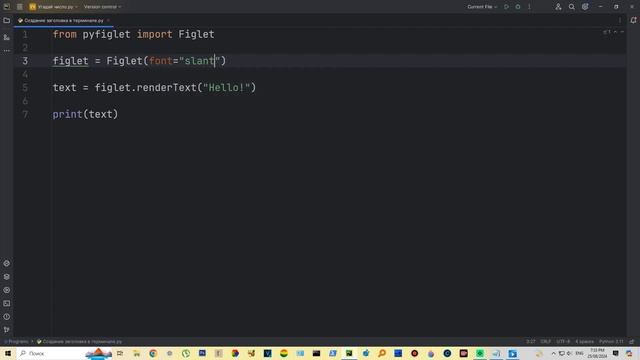The width and height of the screenshot is (640, 360).
Task: Run the current file
Action: (507, 7)
